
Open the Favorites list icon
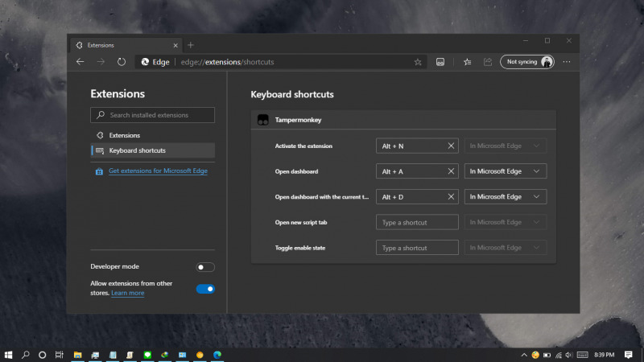468,62
